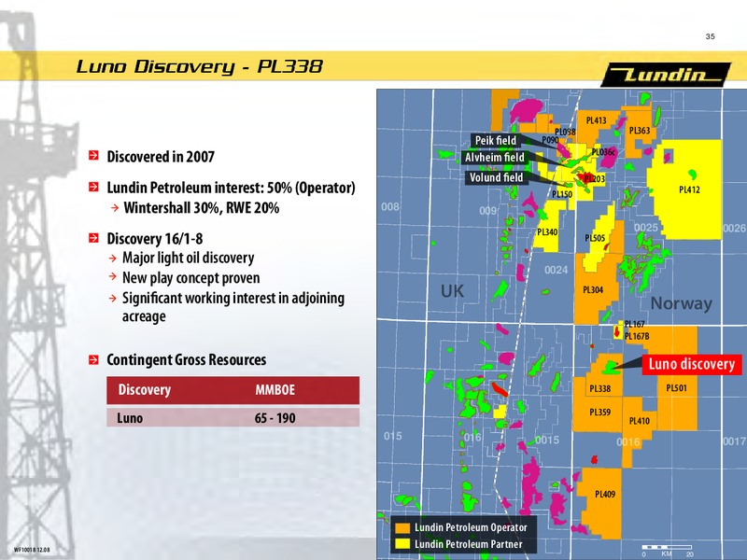747x560 pixels.
Task: Click the PL409 licence label on map
Action: pyautogui.click(x=604, y=495)
